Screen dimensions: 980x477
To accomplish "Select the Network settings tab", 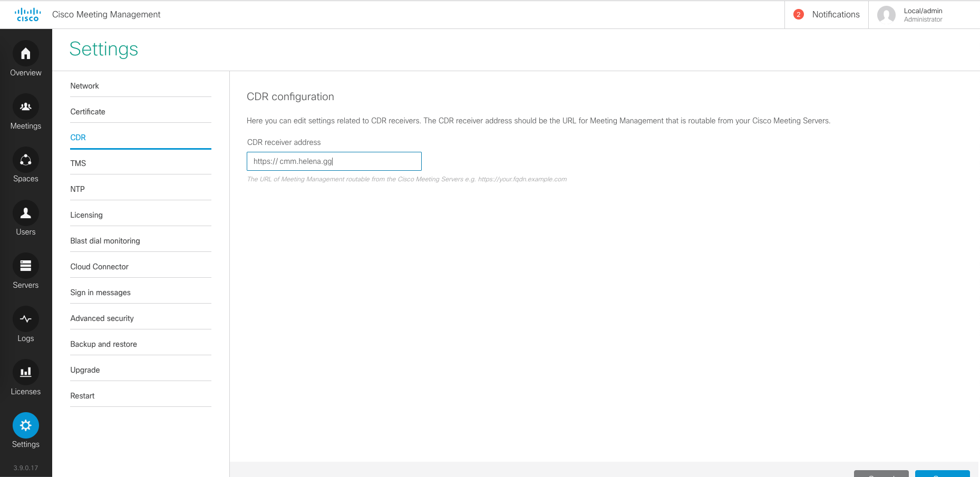I will (84, 86).
